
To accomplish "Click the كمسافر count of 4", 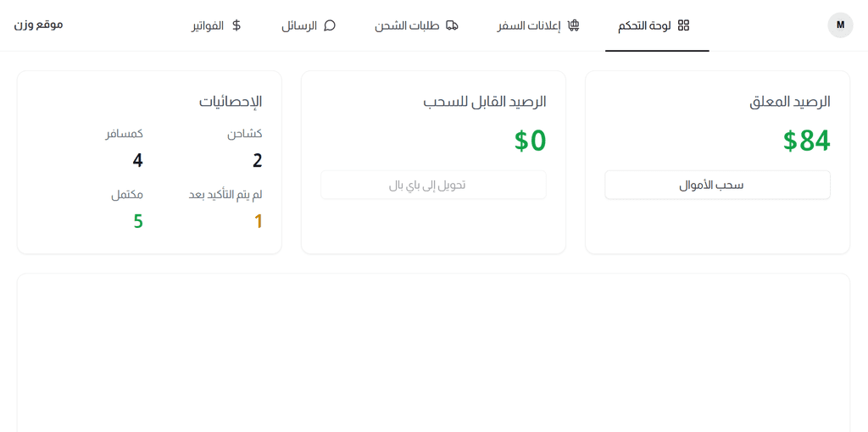I will 138,161.
